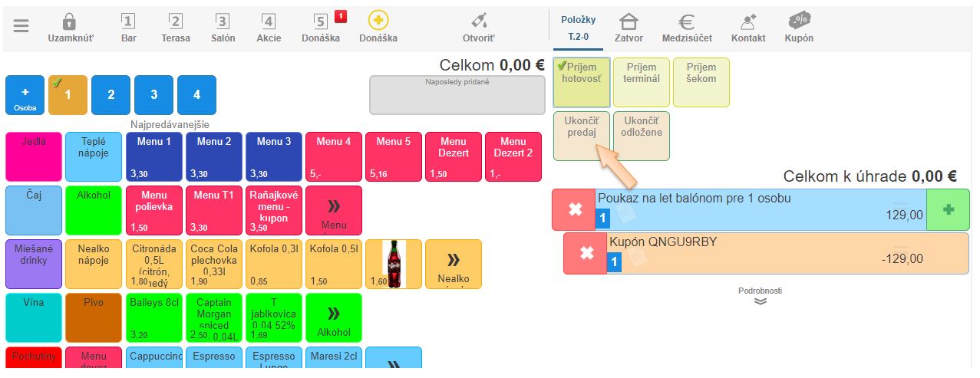
Task: Open the Kupón coupon icon
Action: point(799,21)
